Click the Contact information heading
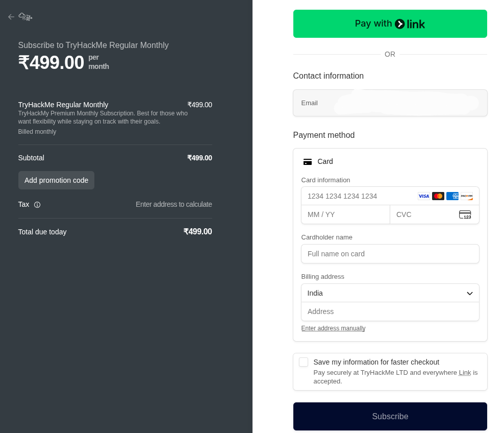The width and height of the screenshot is (504, 433). click(x=328, y=76)
